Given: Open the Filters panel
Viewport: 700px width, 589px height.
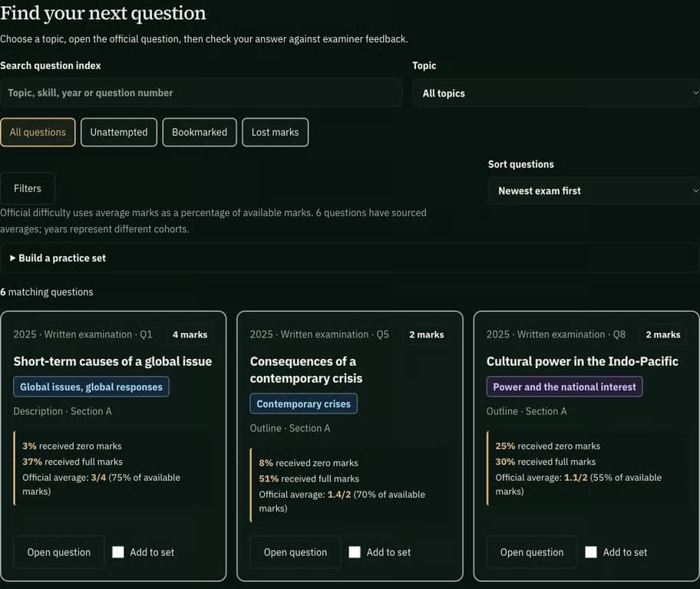Looking at the screenshot, I should tap(28, 189).
